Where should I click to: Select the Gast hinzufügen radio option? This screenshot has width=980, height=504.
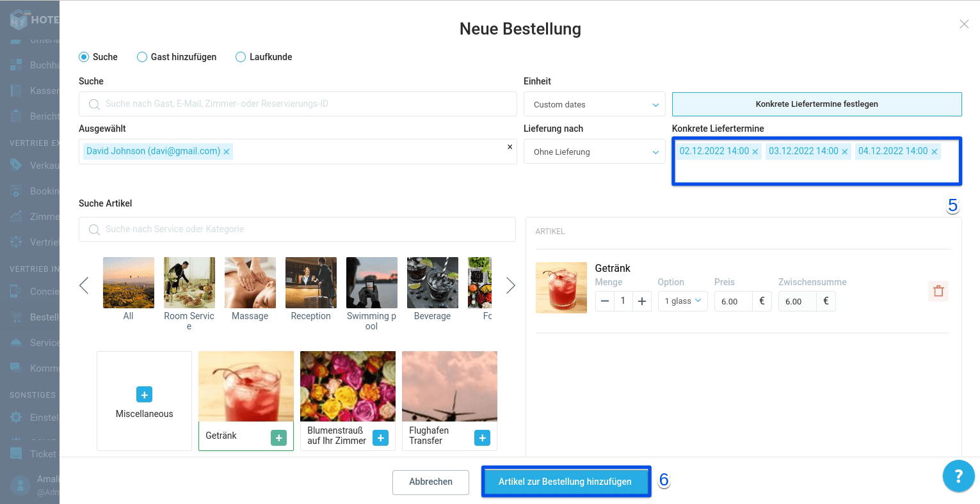pos(142,57)
